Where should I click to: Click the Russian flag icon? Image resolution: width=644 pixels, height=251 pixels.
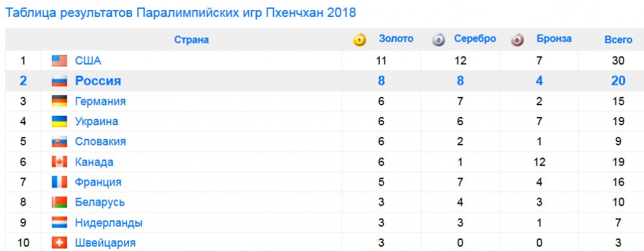click(x=59, y=81)
